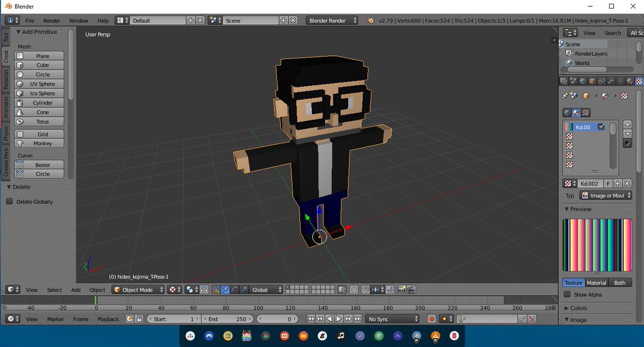
Task: Click the insert keyframes key icon
Action: [x=522, y=319]
